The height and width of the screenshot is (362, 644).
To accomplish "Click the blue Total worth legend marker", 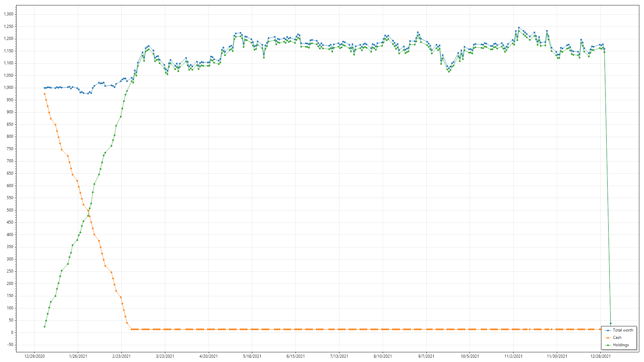I will coord(608,330).
